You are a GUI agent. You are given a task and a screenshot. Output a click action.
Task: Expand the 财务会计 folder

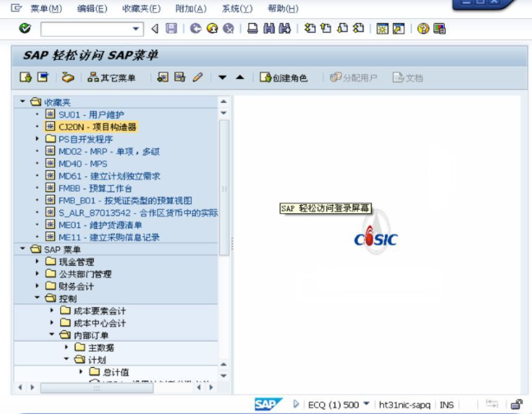[37, 286]
